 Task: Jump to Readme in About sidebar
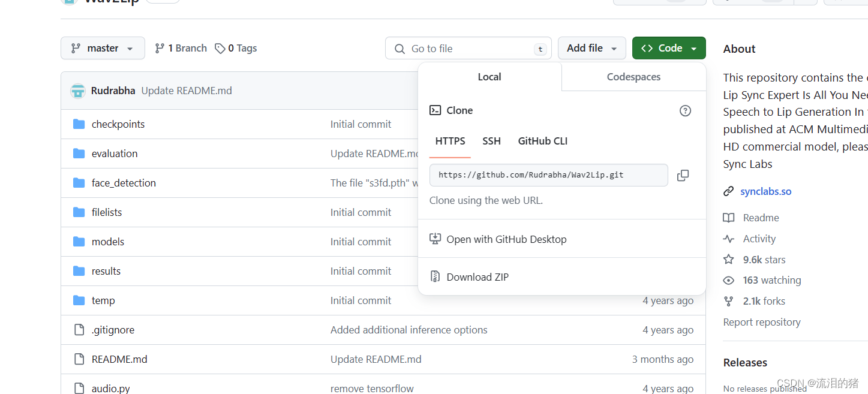(761, 218)
